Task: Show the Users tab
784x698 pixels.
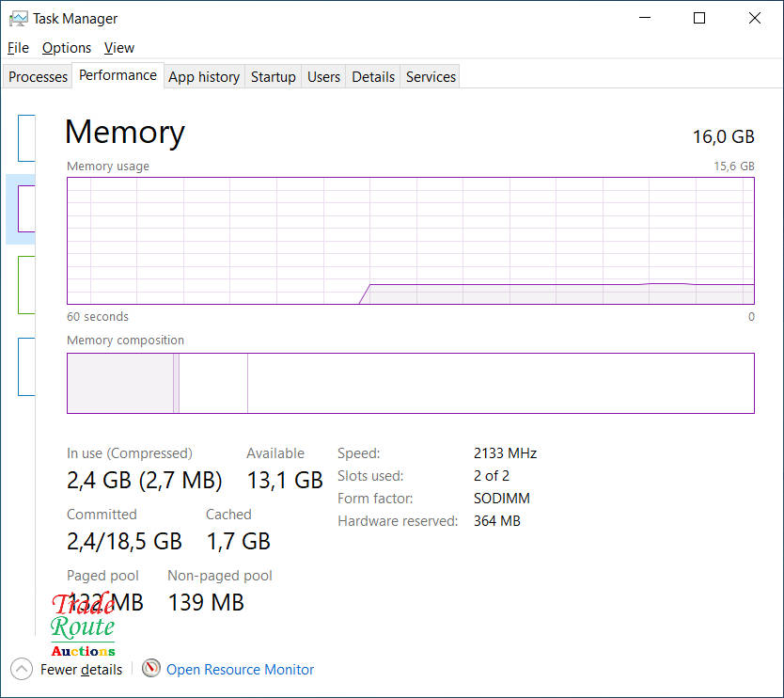Action: (324, 77)
